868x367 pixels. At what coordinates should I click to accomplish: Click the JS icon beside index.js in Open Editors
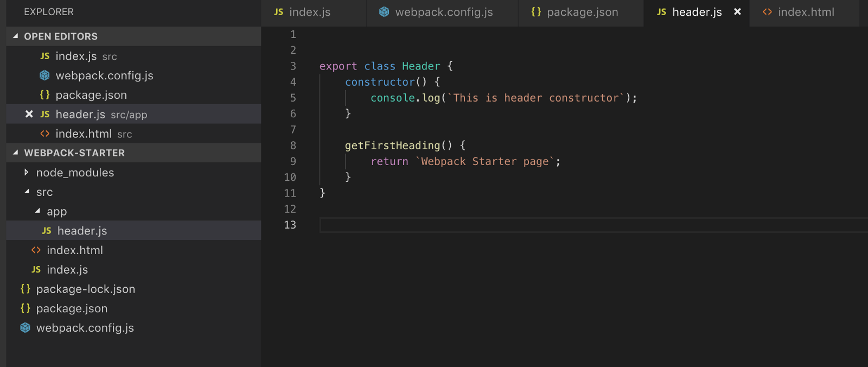(44, 56)
